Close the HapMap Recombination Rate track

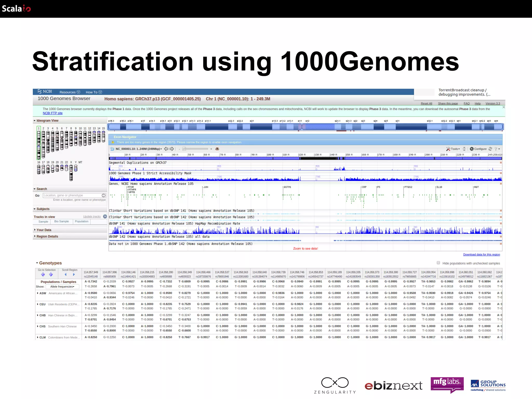tap(501, 223)
